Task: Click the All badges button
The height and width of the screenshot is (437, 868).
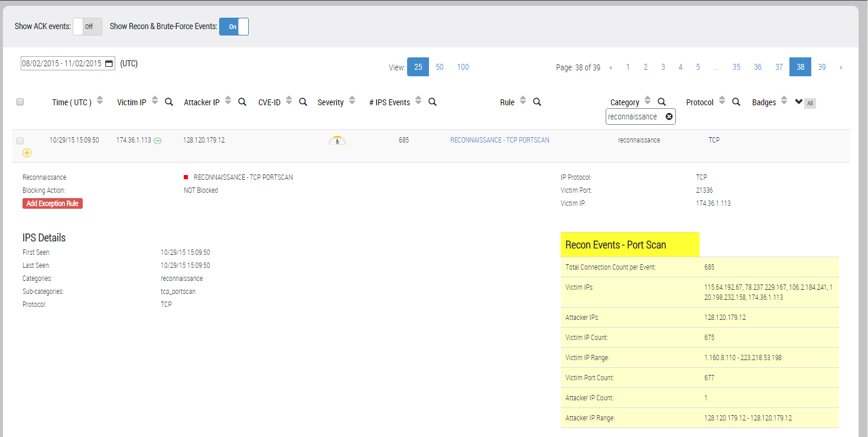Action: coord(810,103)
